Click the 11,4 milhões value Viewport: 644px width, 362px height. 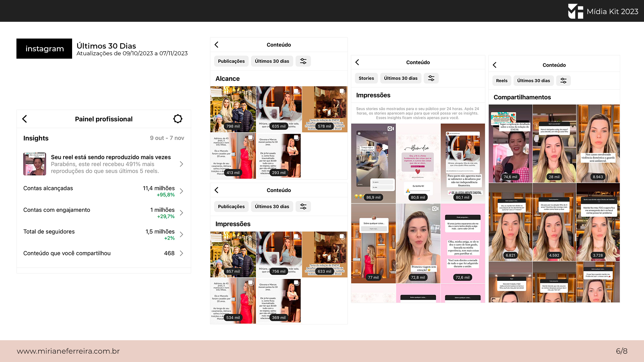click(159, 188)
